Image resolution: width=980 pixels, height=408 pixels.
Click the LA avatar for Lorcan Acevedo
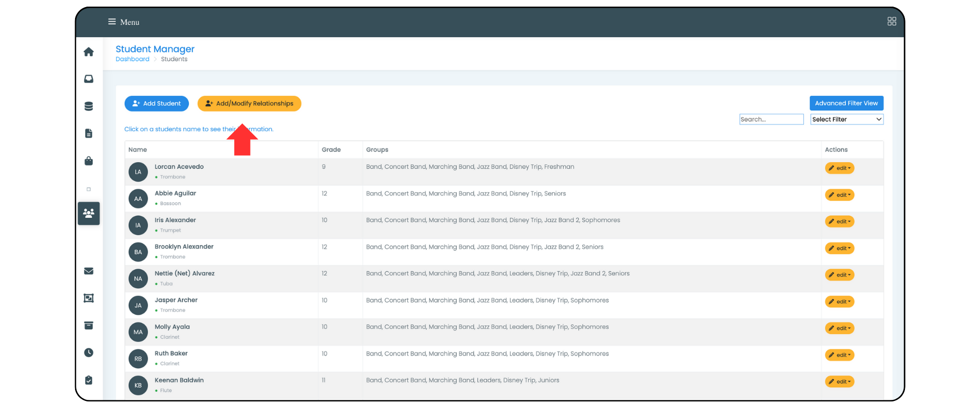pyautogui.click(x=138, y=172)
